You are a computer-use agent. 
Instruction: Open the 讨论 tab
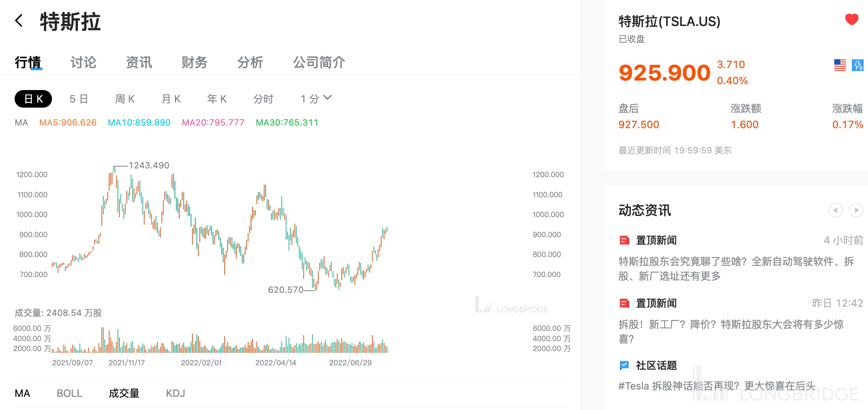[83, 62]
